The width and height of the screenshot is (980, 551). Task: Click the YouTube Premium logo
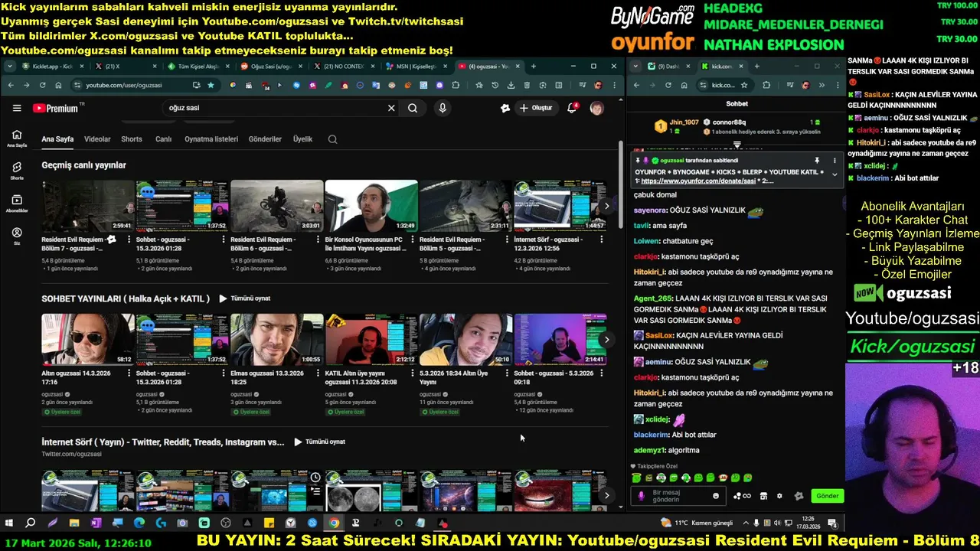55,108
